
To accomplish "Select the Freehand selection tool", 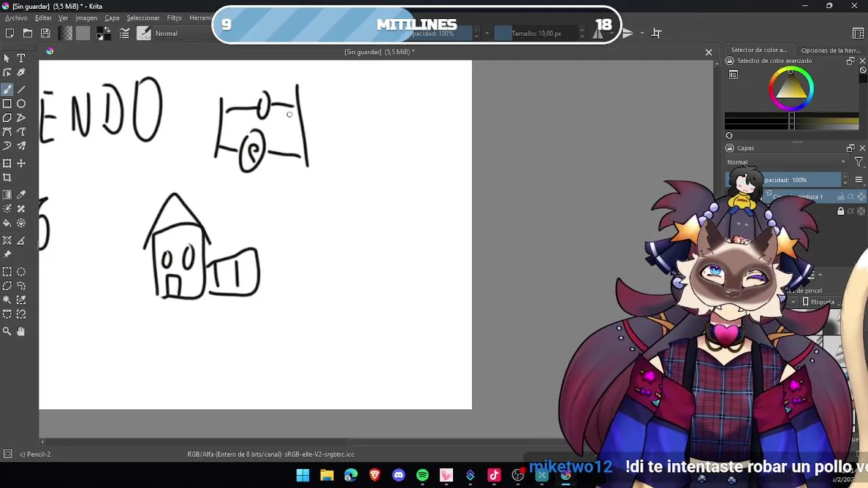I will 21,286.
